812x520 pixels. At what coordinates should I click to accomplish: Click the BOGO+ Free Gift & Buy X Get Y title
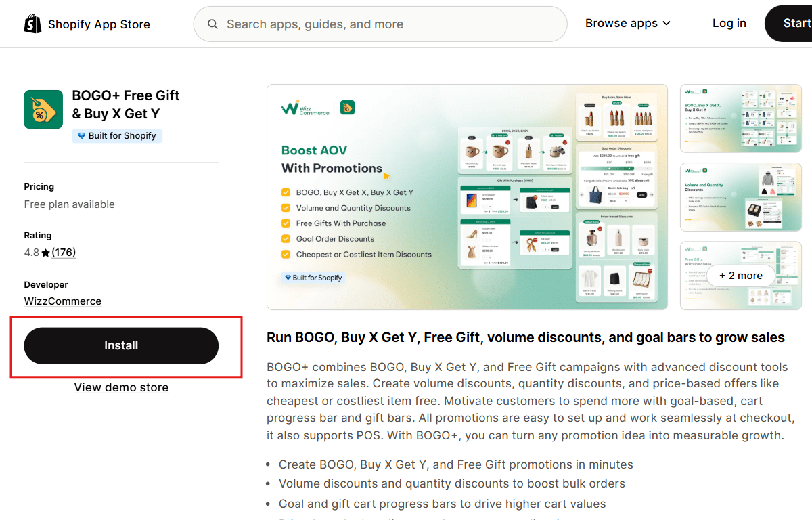point(126,104)
